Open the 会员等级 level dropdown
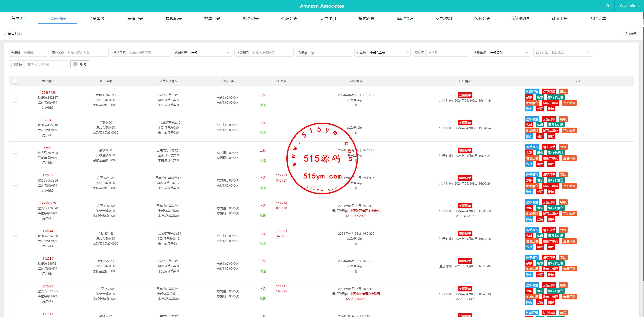The image size is (644, 317). click(x=509, y=53)
